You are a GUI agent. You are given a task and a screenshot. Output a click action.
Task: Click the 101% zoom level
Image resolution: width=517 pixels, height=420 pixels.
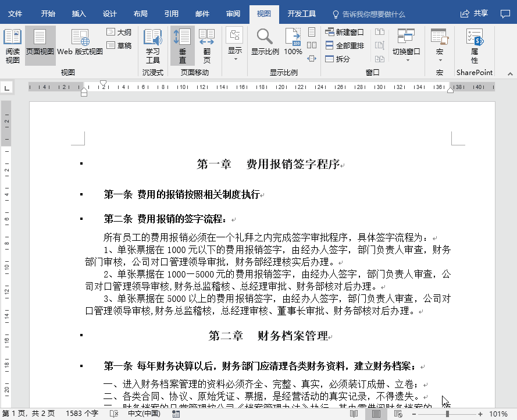(498, 414)
